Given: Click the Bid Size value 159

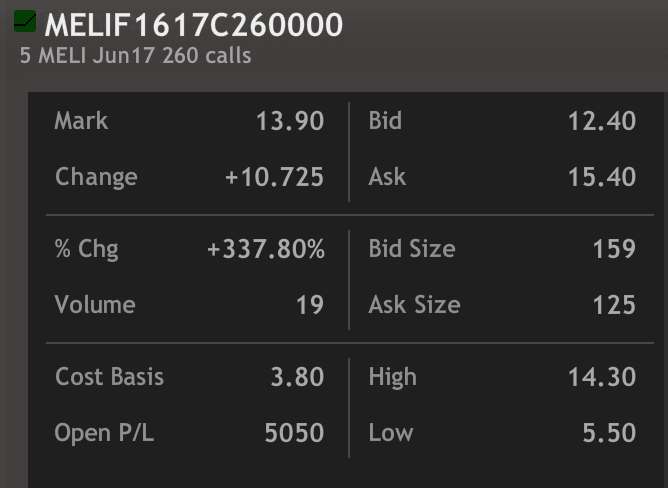Looking at the screenshot, I should click(614, 249).
